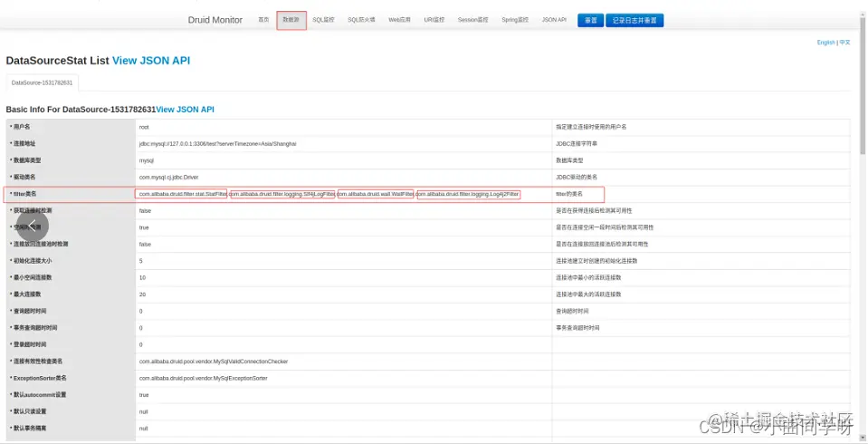Viewport: 868px width, 444px height.
Task: Open the SQL防火墙 navigation item
Action: 361,19
